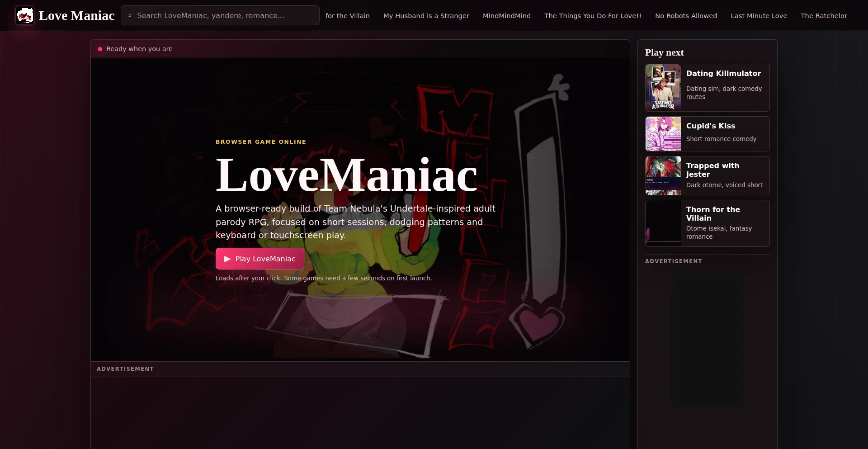Image resolution: width=868 pixels, height=449 pixels.
Task: Click ADVERTISEMENT label in the sidebar
Action: 674,261
